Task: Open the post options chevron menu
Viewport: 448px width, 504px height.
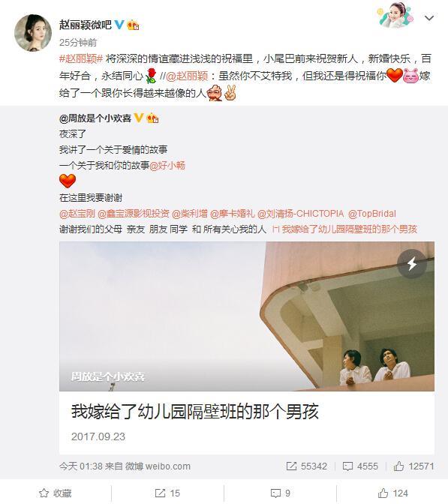Action: coord(429,18)
